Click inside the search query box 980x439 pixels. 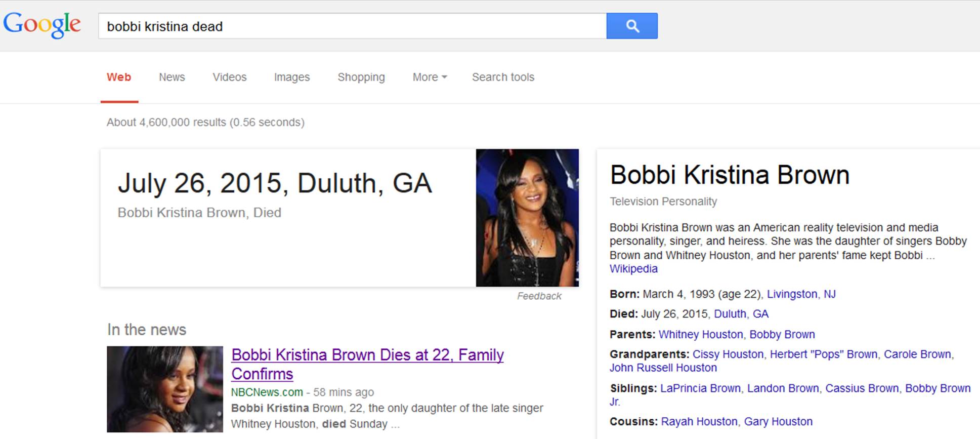352,26
